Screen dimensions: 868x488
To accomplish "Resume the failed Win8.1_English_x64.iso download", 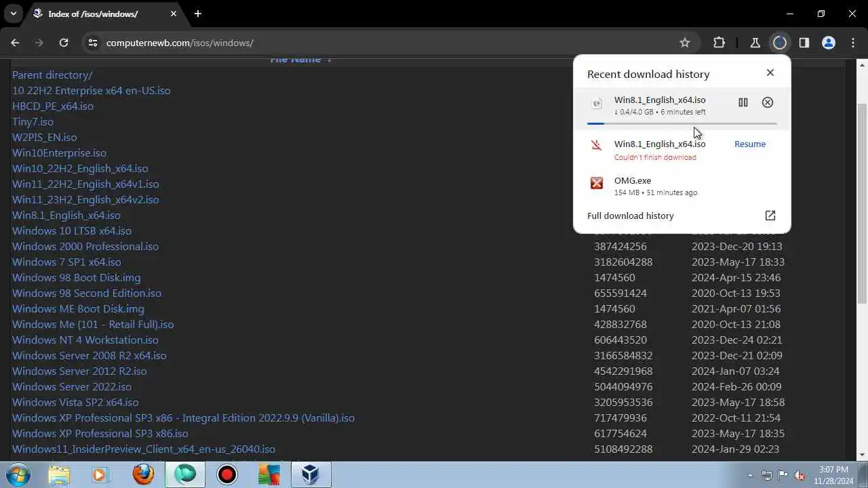I will 750,144.
